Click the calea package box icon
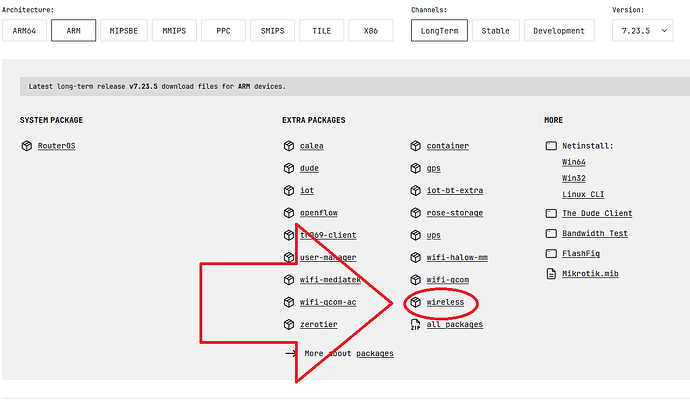The image size is (690, 403). click(x=289, y=146)
